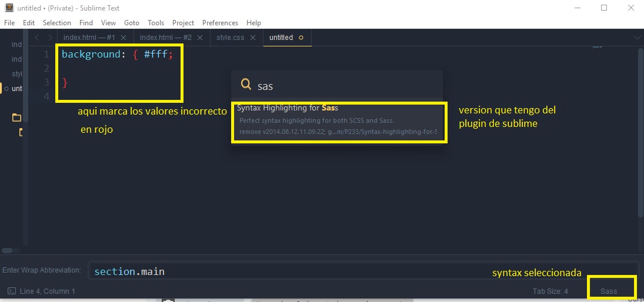Open the File menu

(x=9, y=22)
